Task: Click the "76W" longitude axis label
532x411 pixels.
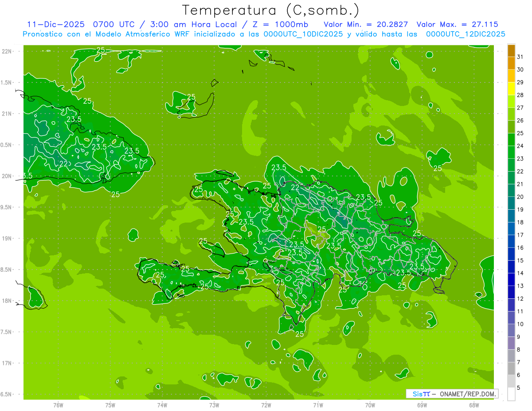Action: point(58,405)
